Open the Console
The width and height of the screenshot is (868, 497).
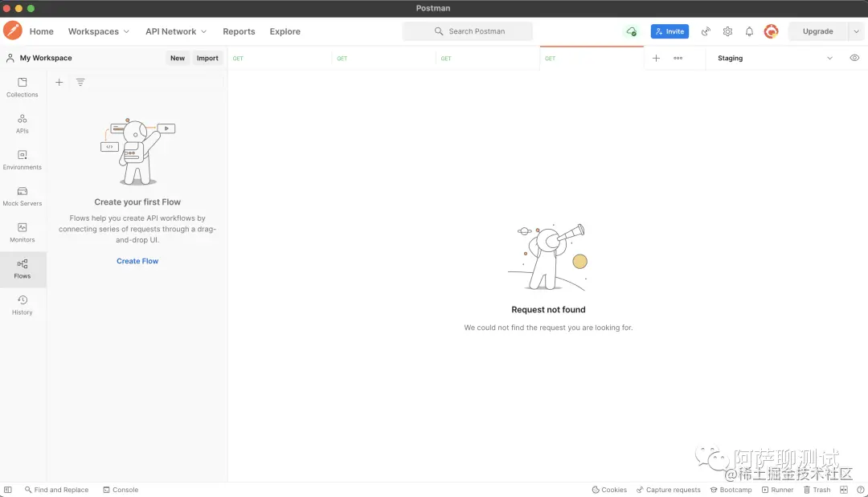[x=121, y=490]
